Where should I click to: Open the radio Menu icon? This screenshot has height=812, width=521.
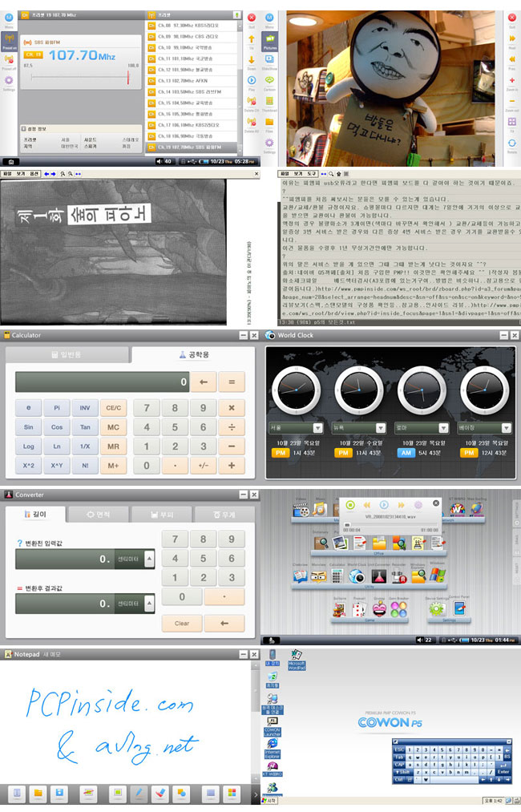(x=9, y=18)
